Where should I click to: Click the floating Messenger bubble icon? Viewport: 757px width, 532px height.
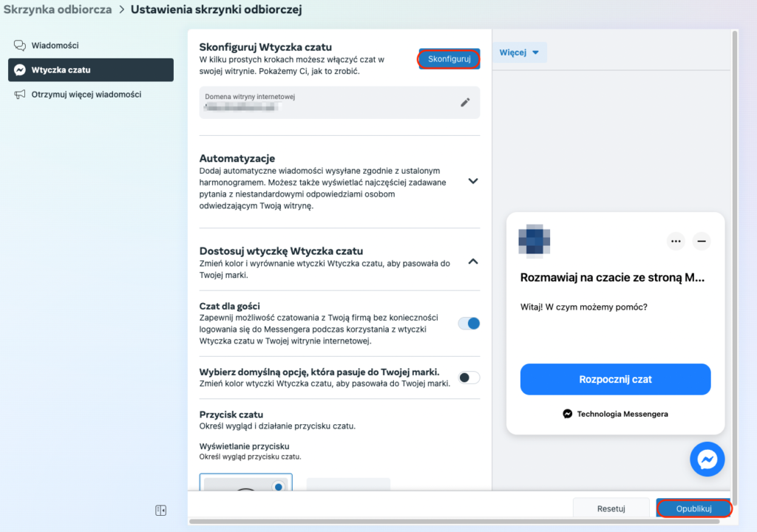click(707, 460)
